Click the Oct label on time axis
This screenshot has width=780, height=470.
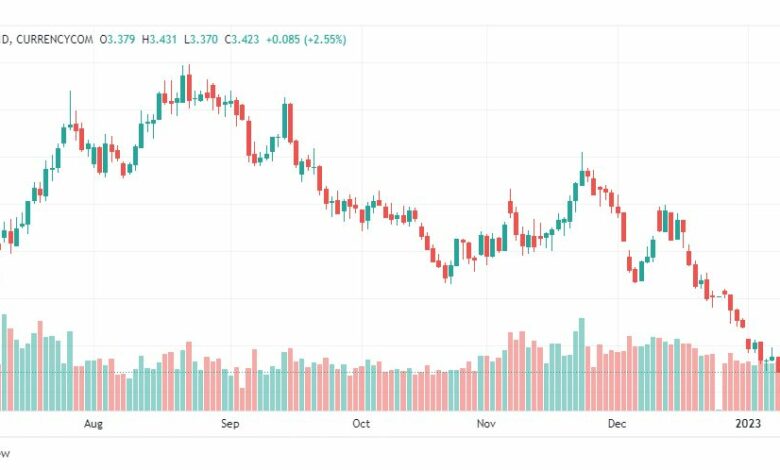pos(361,424)
